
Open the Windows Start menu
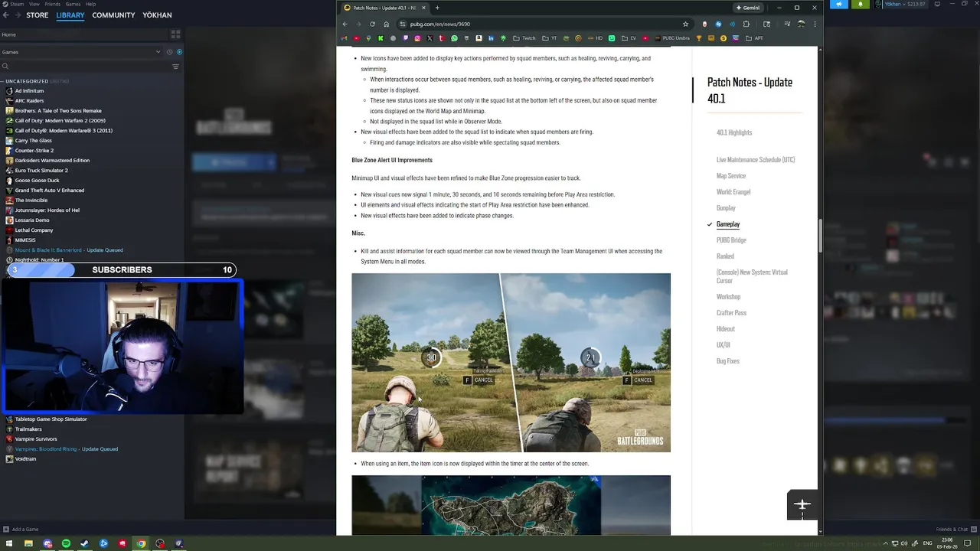tap(9, 543)
